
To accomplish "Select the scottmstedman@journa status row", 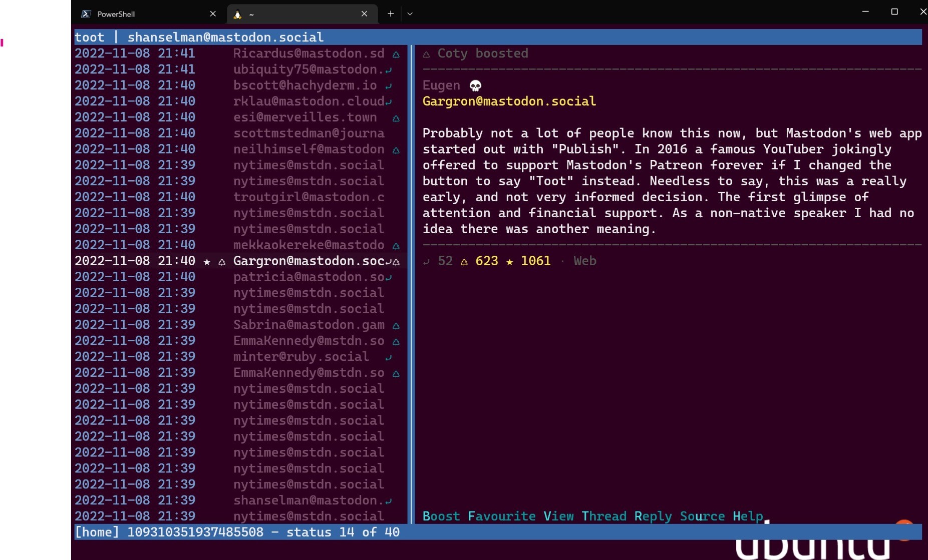I will 238,133.
